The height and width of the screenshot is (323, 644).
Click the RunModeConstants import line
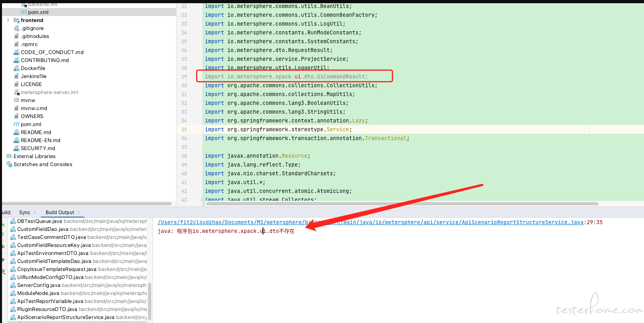(283, 33)
